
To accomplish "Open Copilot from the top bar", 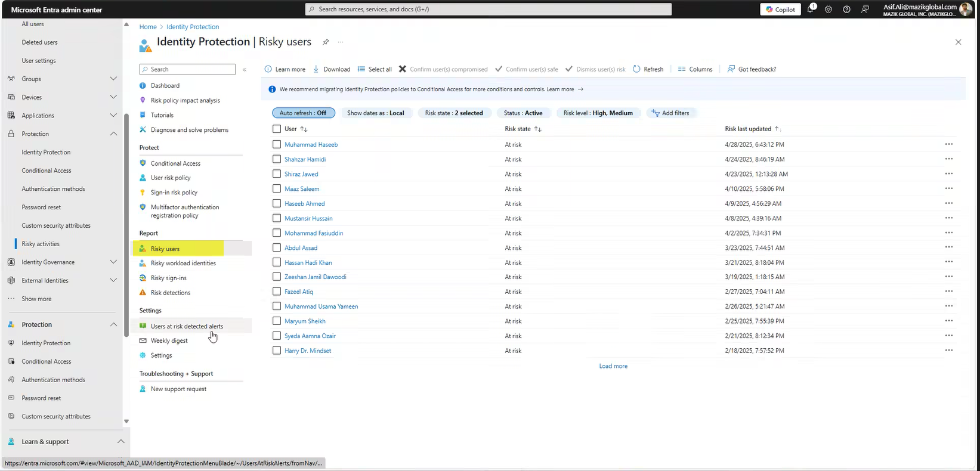I will (x=780, y=10).
